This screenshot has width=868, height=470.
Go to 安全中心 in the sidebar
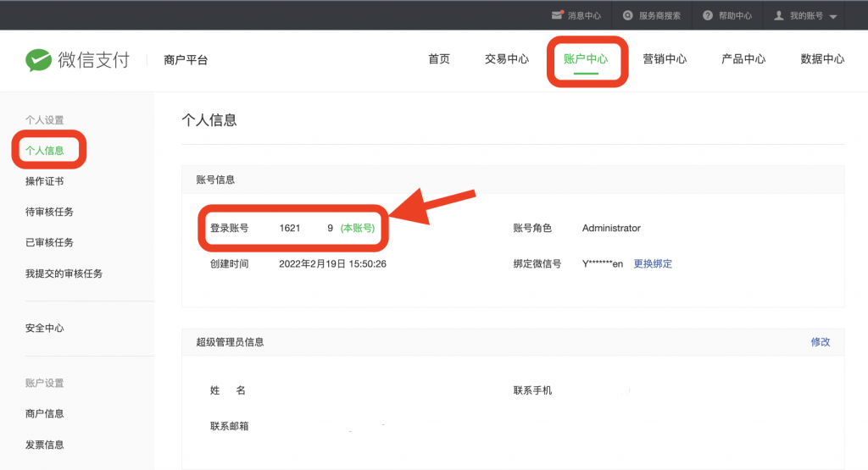(45, 328)
